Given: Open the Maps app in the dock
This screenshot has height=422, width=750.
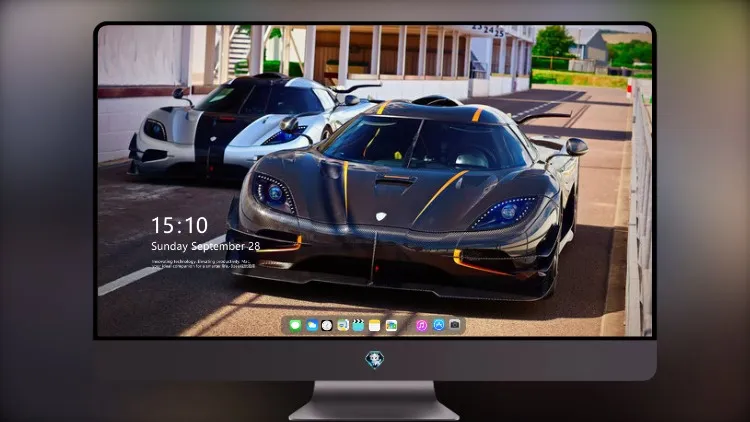Looking at the screenshot, I should pos(343,325).
